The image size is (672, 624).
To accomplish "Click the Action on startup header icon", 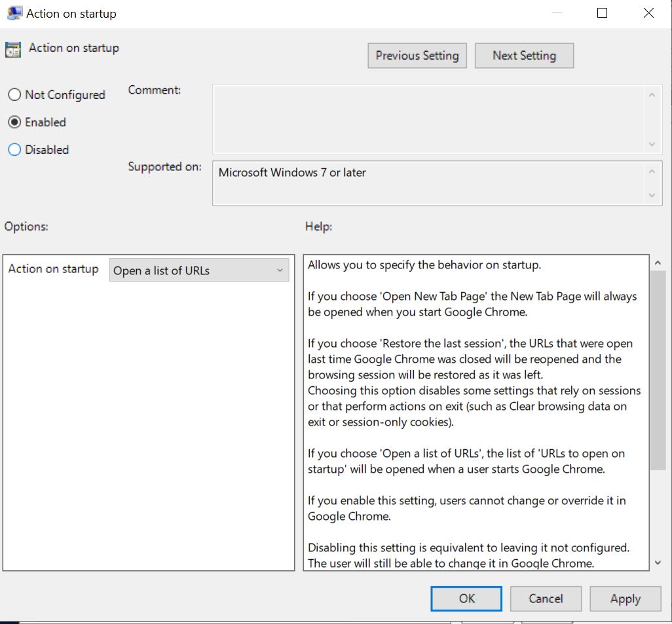I will (13, 50).
